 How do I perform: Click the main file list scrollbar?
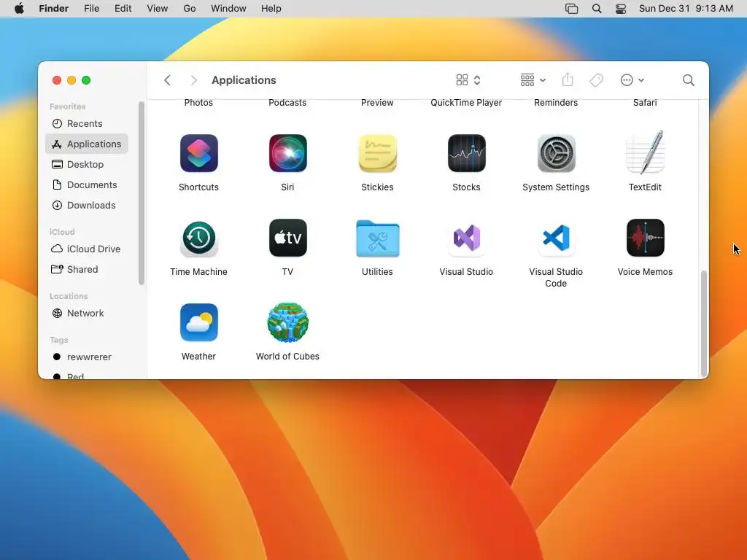[704, 324]
